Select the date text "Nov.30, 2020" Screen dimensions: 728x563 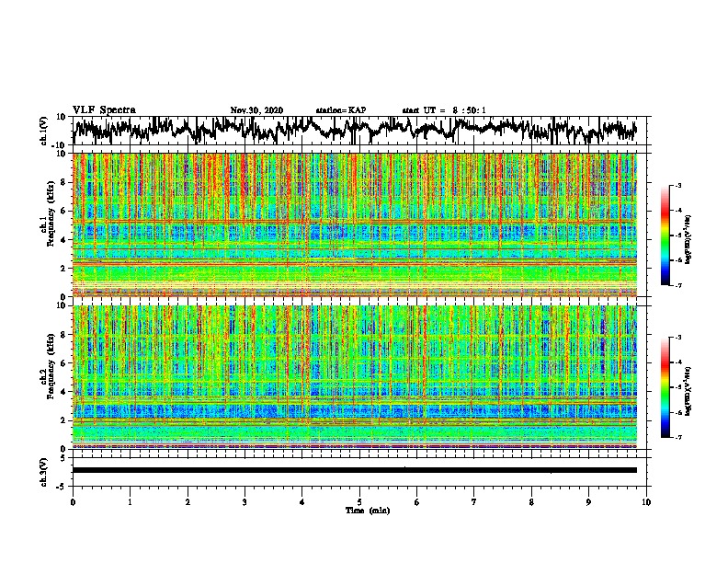pyautogui.click(x=256, y=110)
